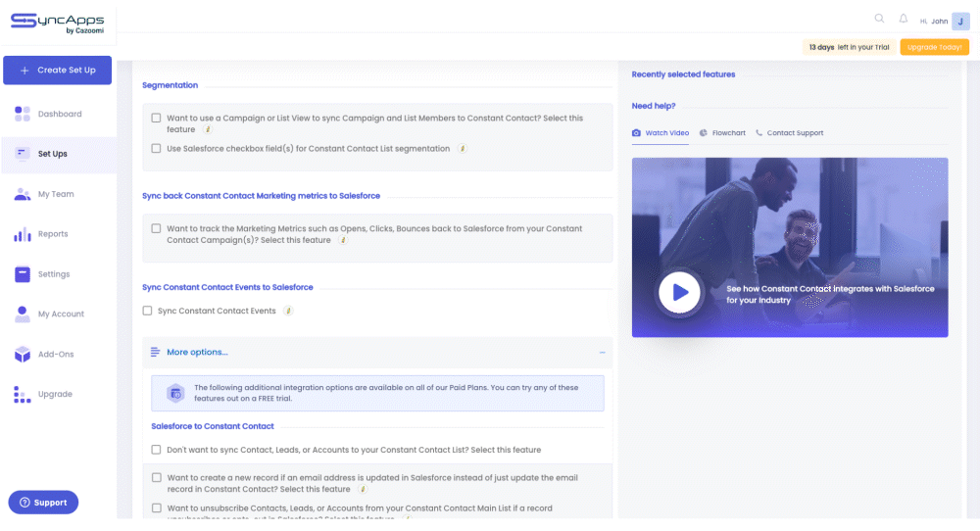The height and width of the screenshot is (531, 980).
Task: Open the Support chat button
Action: click(43, 503)
